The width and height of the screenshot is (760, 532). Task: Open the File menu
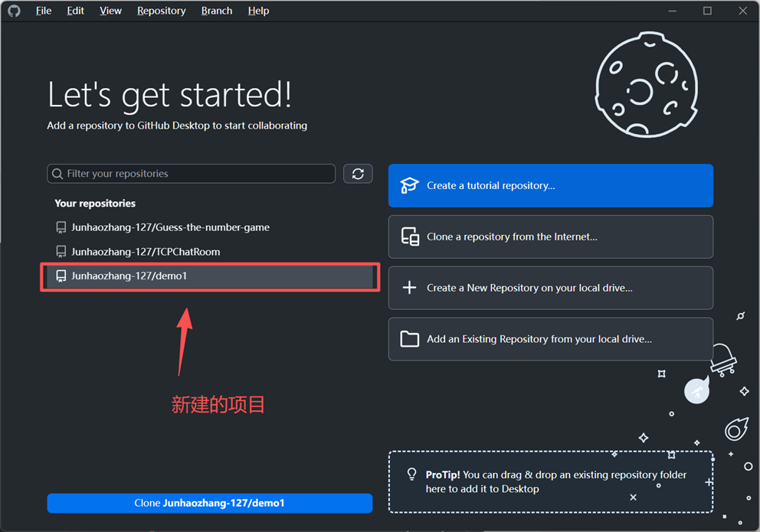[x=44, y=11]
